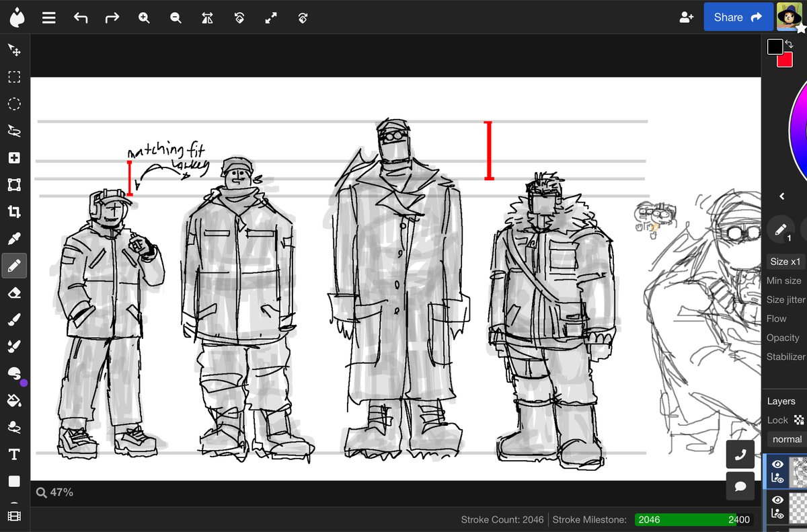Viewport: 807px width, 532px height.
Task: Undo the last stroke
Action: click(81, 18)
